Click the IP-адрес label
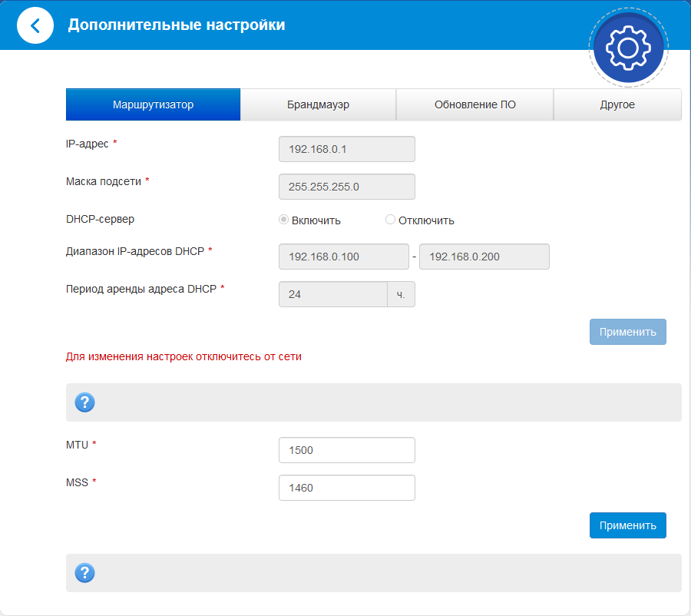 click(x=88, y=144)
